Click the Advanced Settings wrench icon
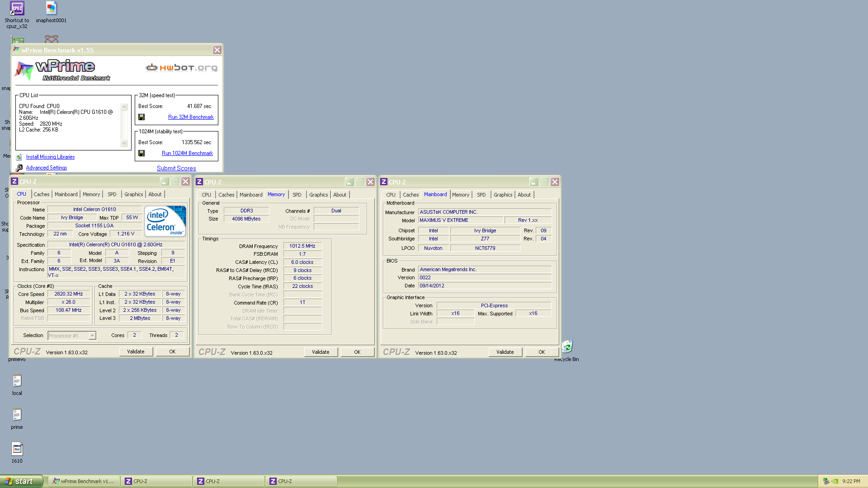This screenshot has height=488, width=868. 19,168
